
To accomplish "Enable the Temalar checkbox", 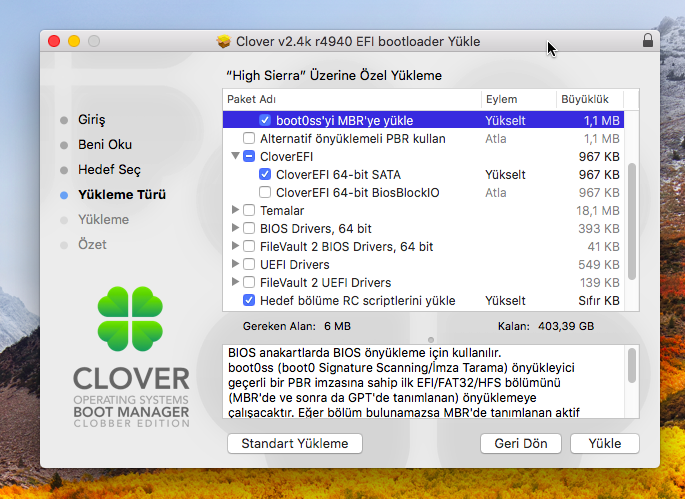I will coord(249,210).
